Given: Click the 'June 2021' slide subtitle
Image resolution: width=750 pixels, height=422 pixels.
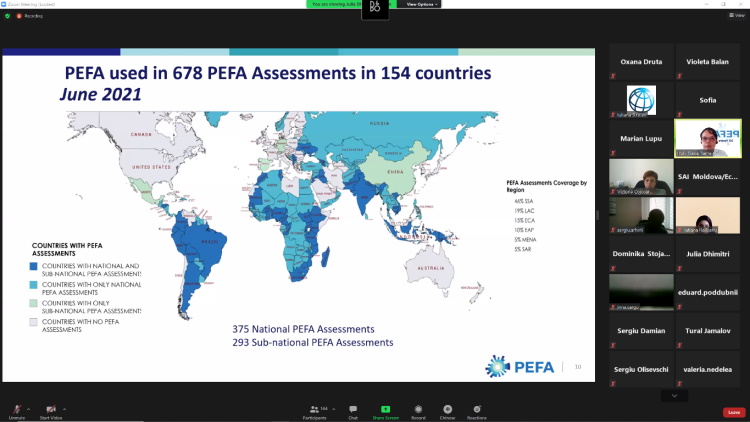Looking at the screenshot, I should [x=100, y=94].
